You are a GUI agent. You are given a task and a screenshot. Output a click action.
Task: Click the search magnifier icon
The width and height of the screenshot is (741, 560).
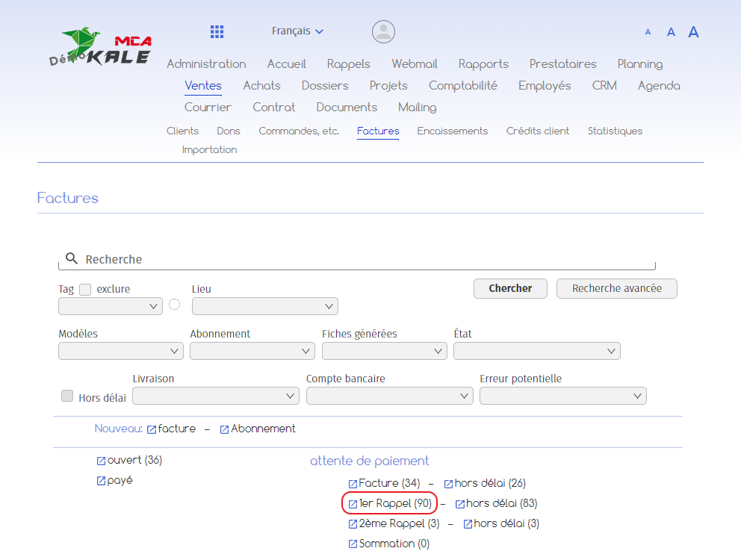click(x=72, y=258)
